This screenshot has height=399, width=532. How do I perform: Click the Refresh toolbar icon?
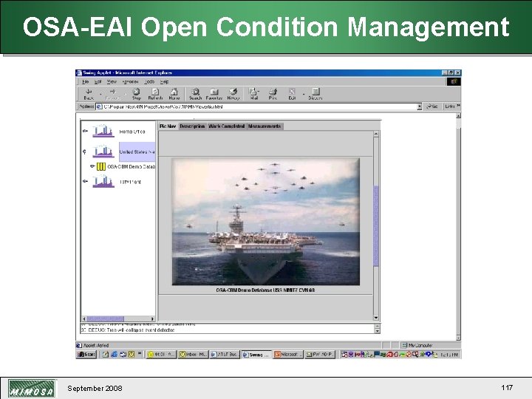coord(155,92)
